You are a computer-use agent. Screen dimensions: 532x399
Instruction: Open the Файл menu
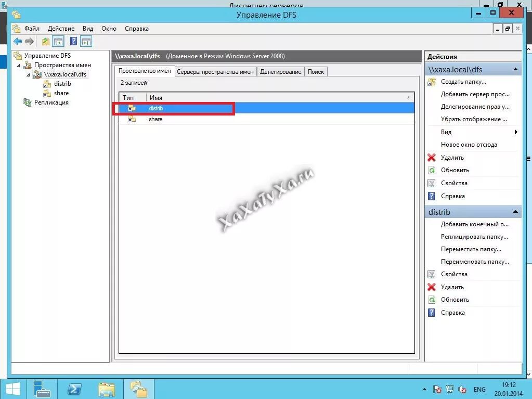coord(32,29)
